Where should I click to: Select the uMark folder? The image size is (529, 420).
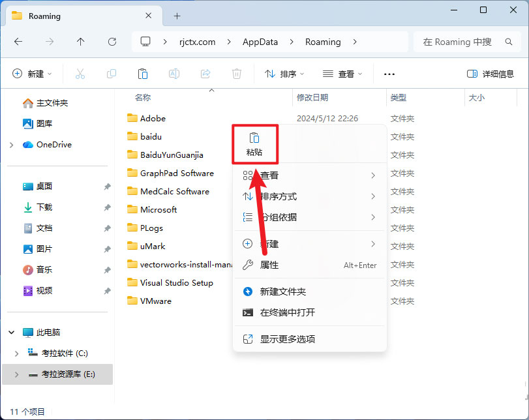[146, 247]
